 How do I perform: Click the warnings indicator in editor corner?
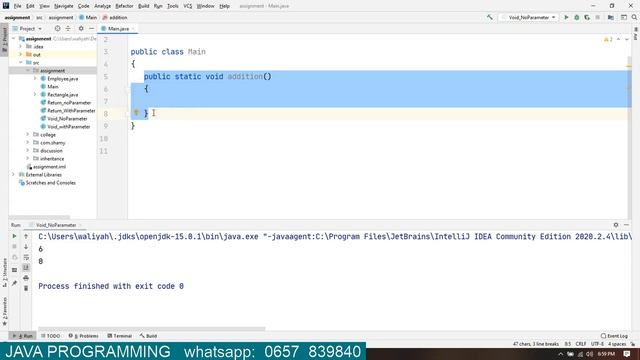[608, 39]
